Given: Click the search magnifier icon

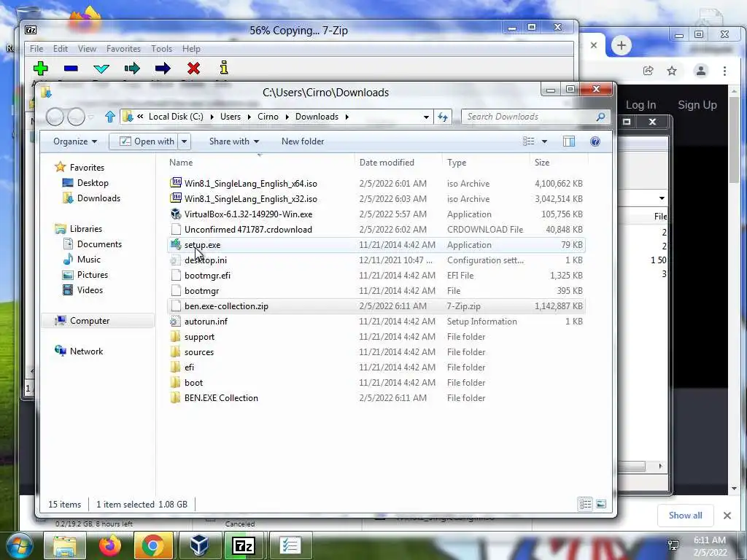Looking at the screenshot, I should (600, 117).
